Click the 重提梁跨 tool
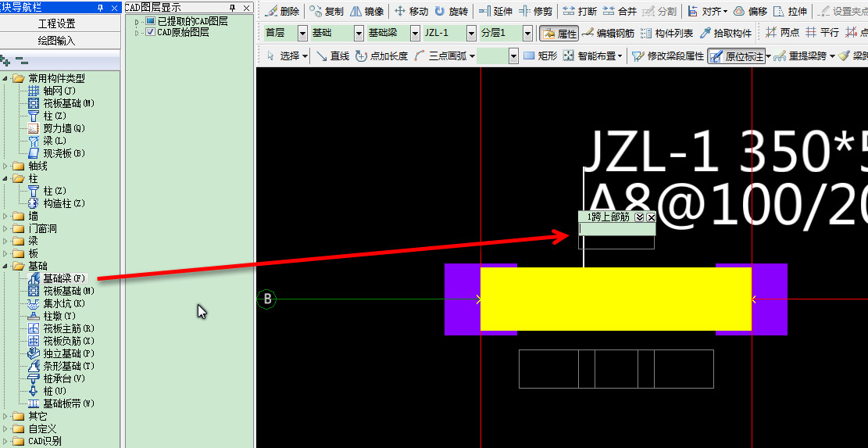 tap(800, 56)
